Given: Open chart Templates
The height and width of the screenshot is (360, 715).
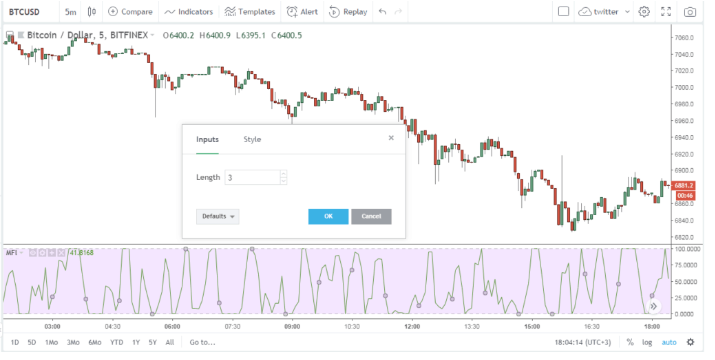Looking at the screenshot, I should [x=250, y=12].
